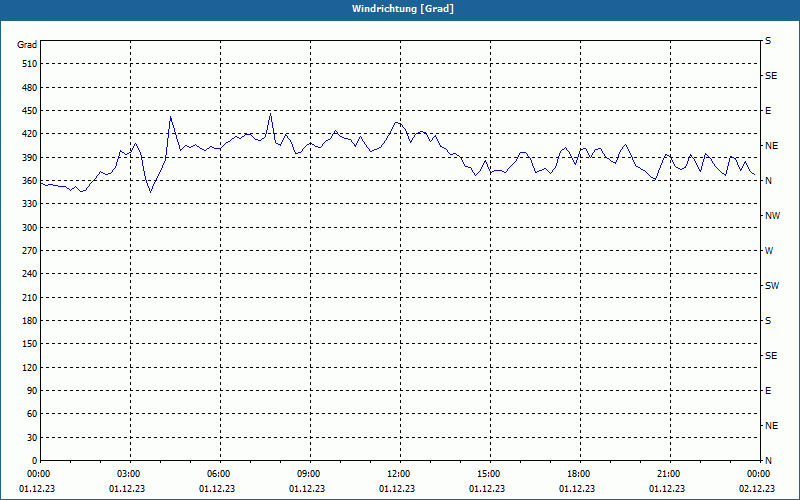The image size is (800, 500).
Task: Select the 03:00 time axis label
Action: pos(128,473)
